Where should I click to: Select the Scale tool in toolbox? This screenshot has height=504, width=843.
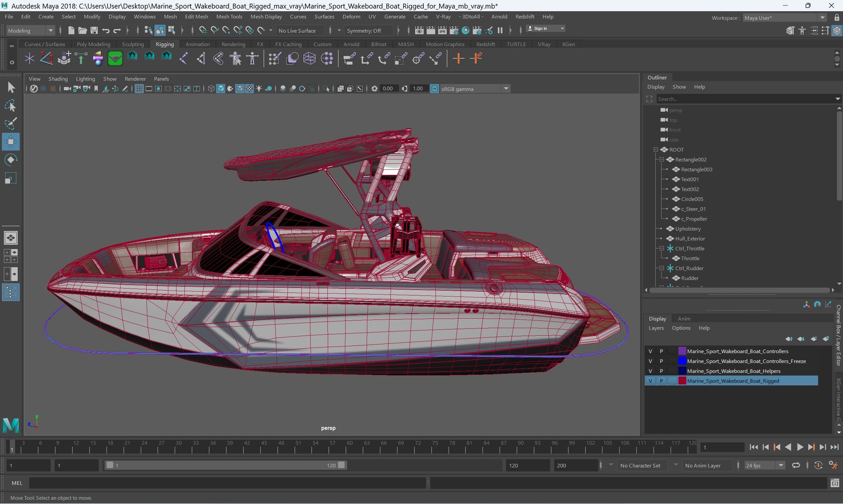[x=10, y=178]
